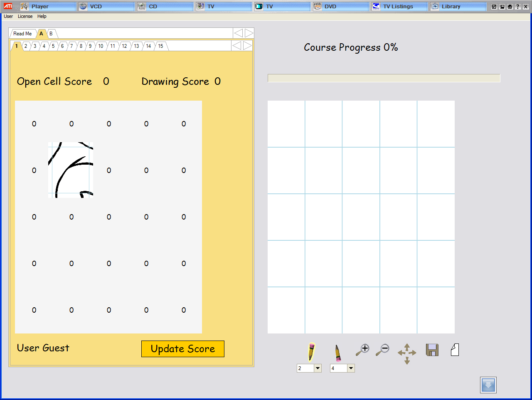The width and height of the screenshot is (532, 400).
Task: Click left arrow beside the numbered tabs
Action: click(236, 45)
